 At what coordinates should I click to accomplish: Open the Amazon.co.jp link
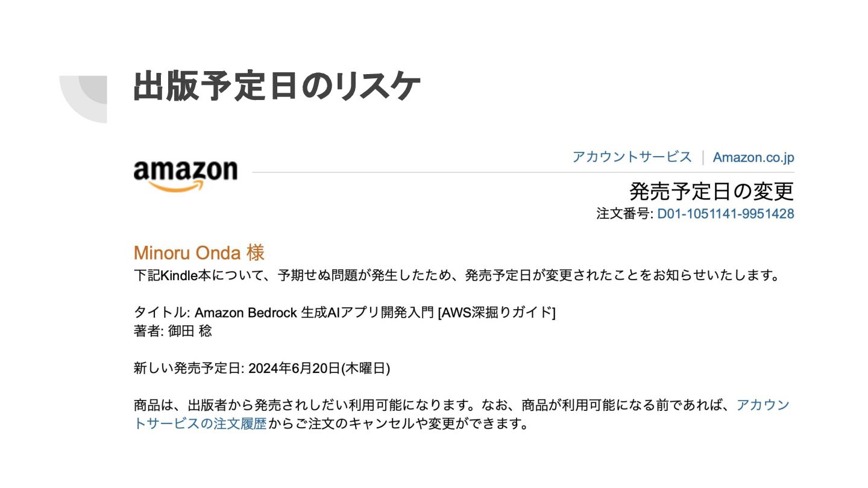[x=753, y=158]
